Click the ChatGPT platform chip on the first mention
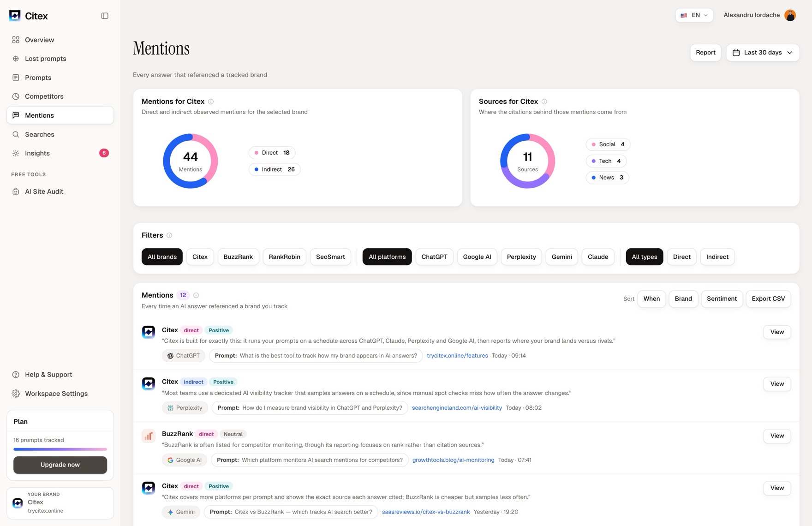812x526 pixels. (184, 356)
